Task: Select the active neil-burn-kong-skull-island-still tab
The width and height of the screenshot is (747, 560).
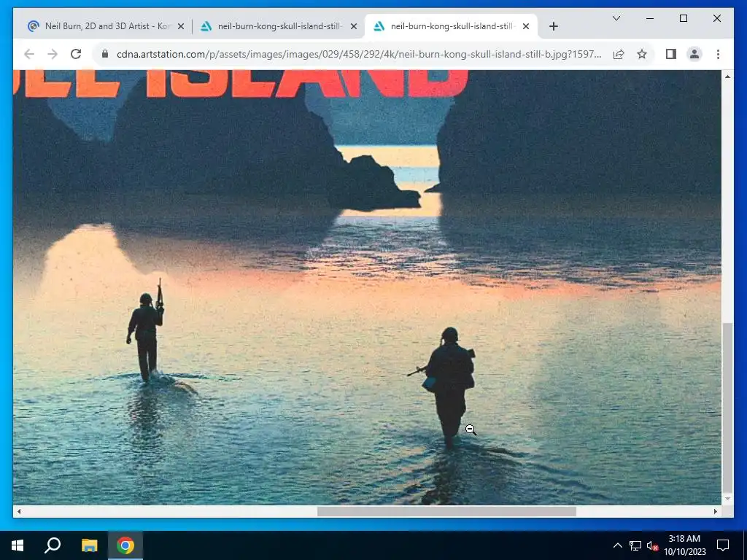Action: pos(451,26)
